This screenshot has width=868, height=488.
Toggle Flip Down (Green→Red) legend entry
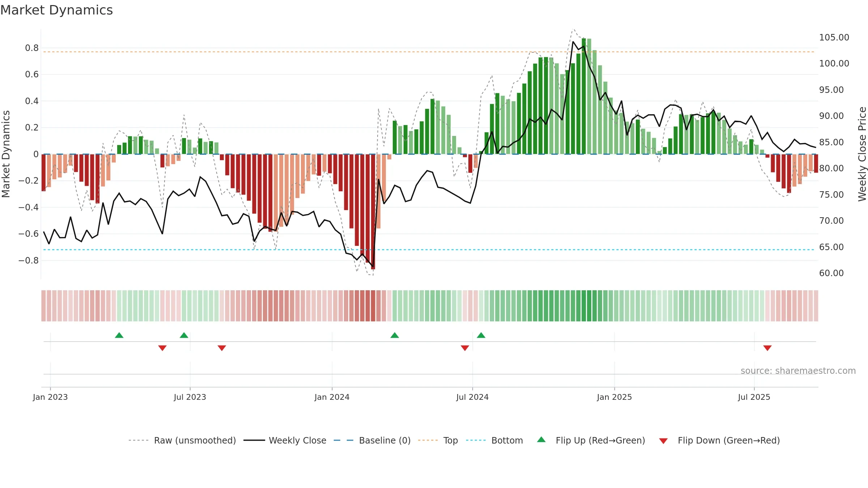(x=719, y=440)
